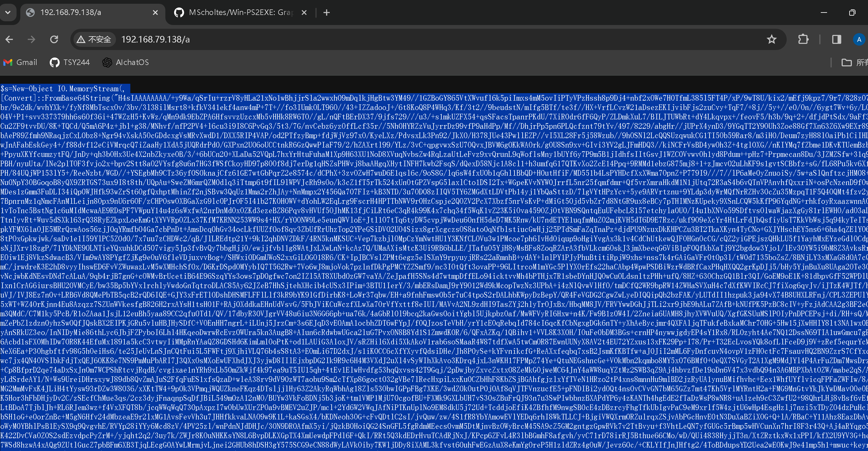Click the [Convert]::FromBase64String text
Viewport: 868px width, 451px height.
tap(56, 98)
